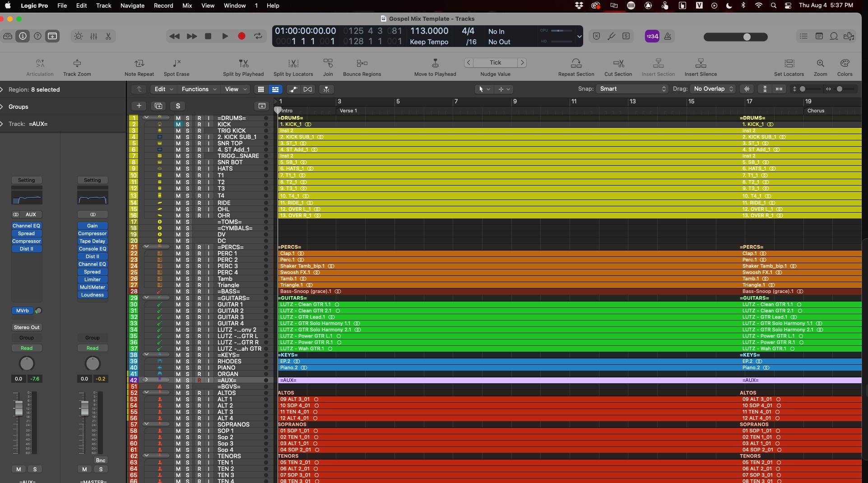
Task: Open the Mix menu
Action: (x=187, y=5)
